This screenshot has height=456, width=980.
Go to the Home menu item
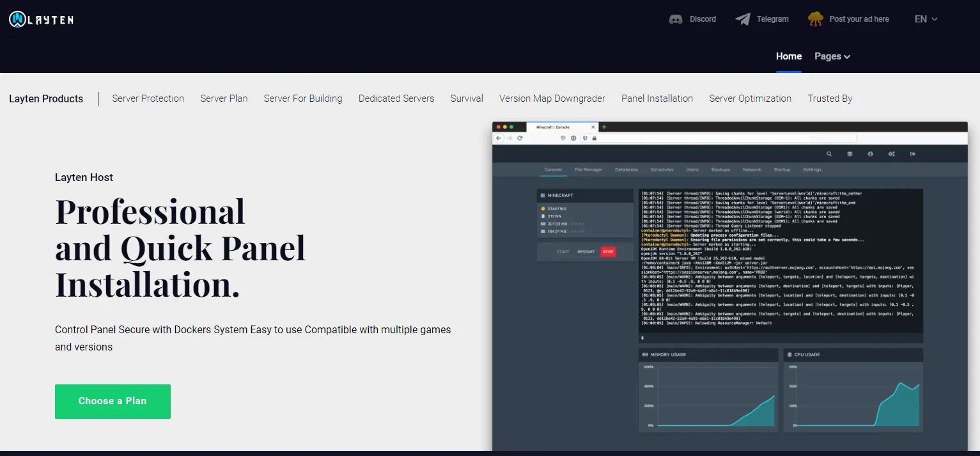click(x=789, y=56)
